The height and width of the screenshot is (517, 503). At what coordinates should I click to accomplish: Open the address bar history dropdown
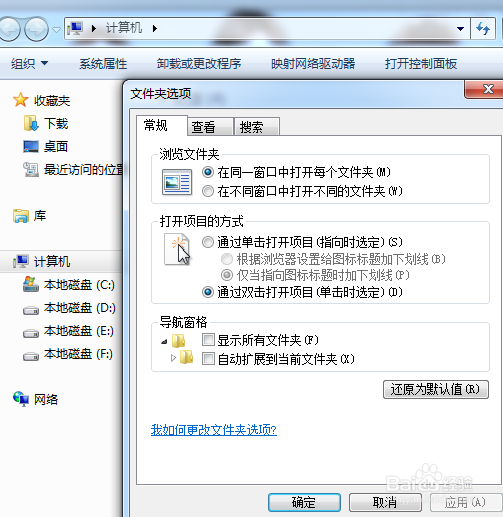click(460, 29)
